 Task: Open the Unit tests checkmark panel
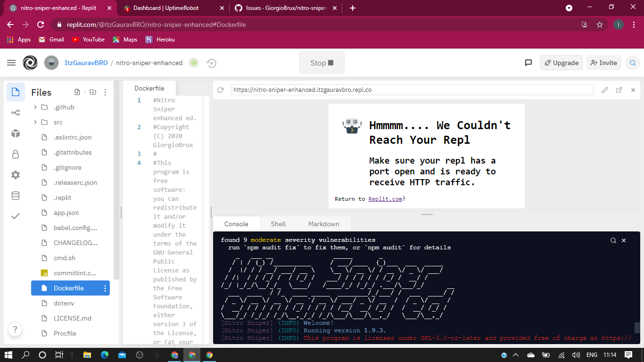pyautogui.click(x=16, y=216)
